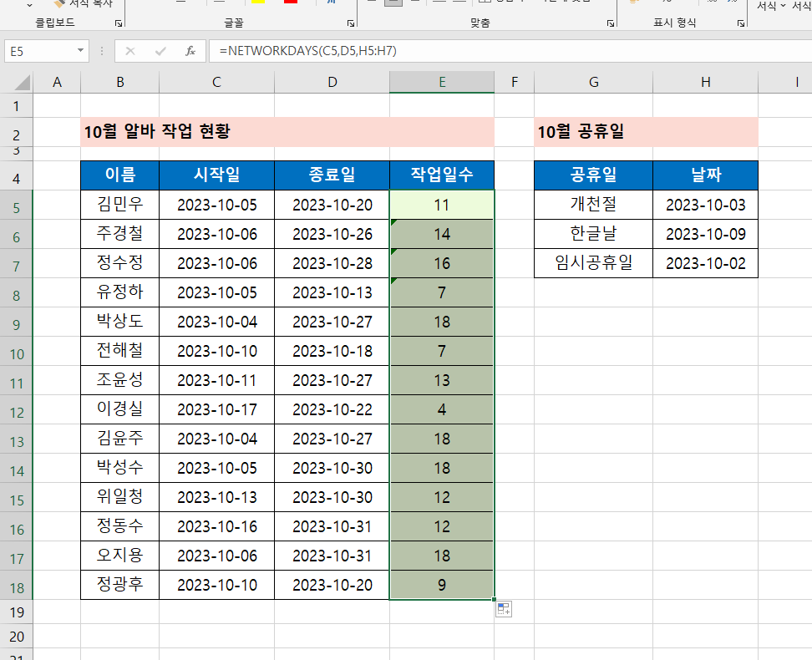The height and width of the screenshot is (660, 812).
Task: Select working days cell showing 13
Action: point(442,380)
